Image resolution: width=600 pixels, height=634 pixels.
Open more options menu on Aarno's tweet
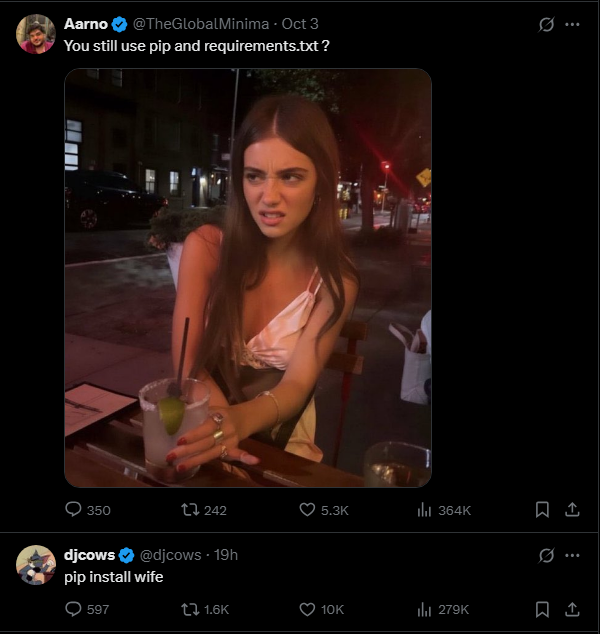[573, 24]
